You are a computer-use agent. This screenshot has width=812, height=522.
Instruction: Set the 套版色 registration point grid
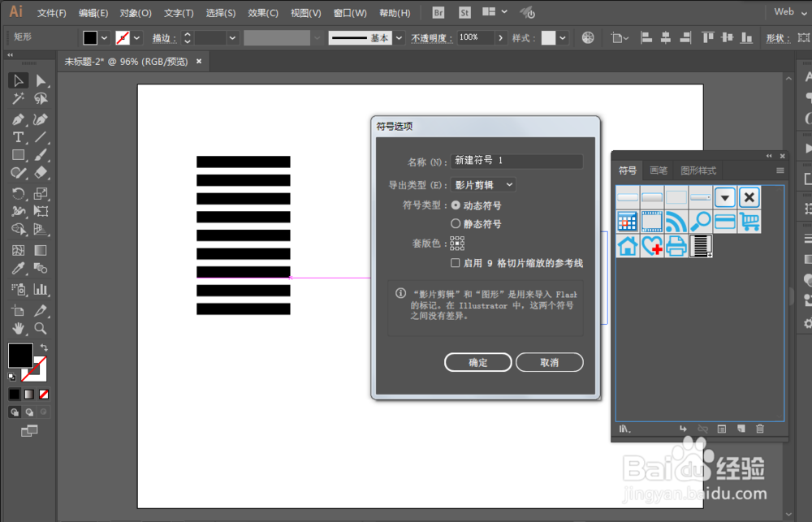click(457, 244)
